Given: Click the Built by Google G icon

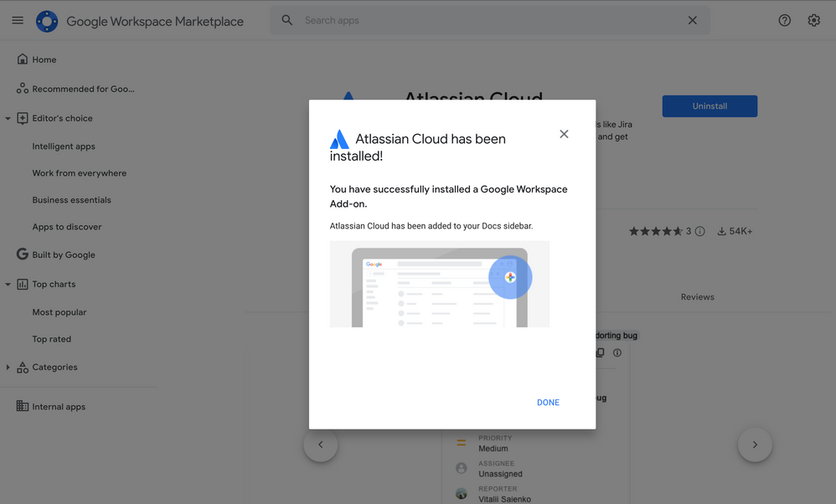Looking at the screenshot, I should (23, 255).
